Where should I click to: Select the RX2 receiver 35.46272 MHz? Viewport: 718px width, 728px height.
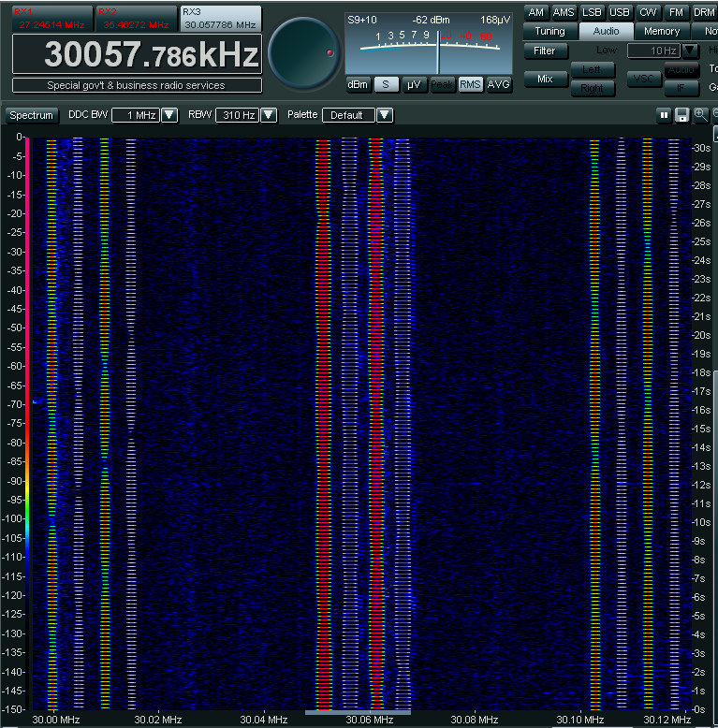pyautogui.click(x=136, y=19)
